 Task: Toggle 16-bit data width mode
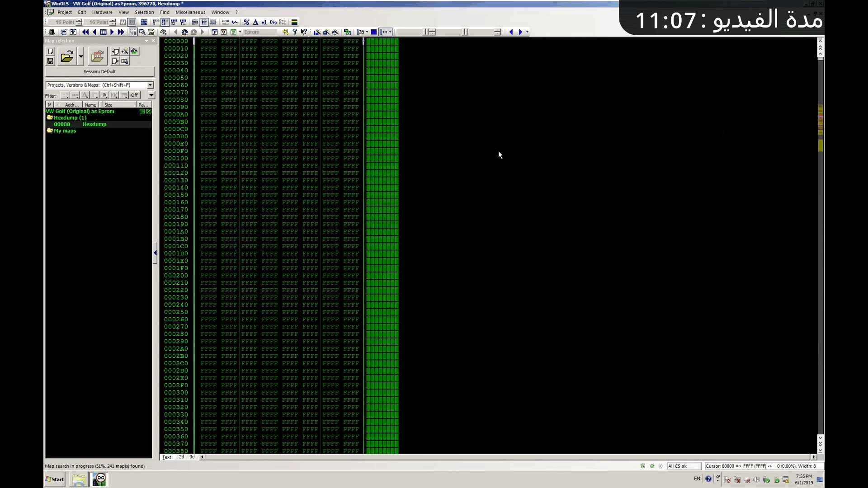coord(165,22)
